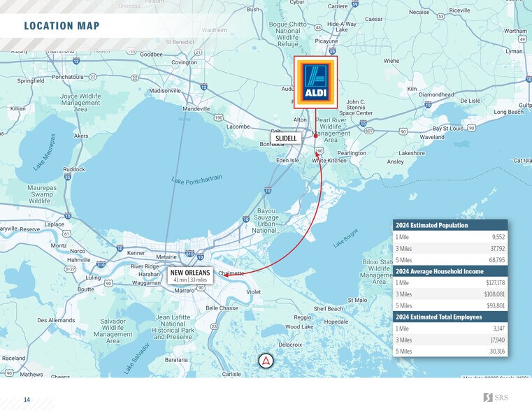Click the Bay St Louis map label
532x411 pixels.
click(x=449, y=129)
